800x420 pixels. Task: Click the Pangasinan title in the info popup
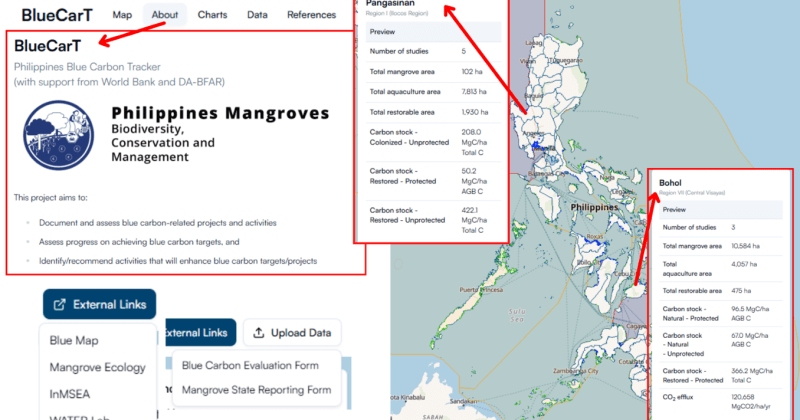tap(397, 3)
